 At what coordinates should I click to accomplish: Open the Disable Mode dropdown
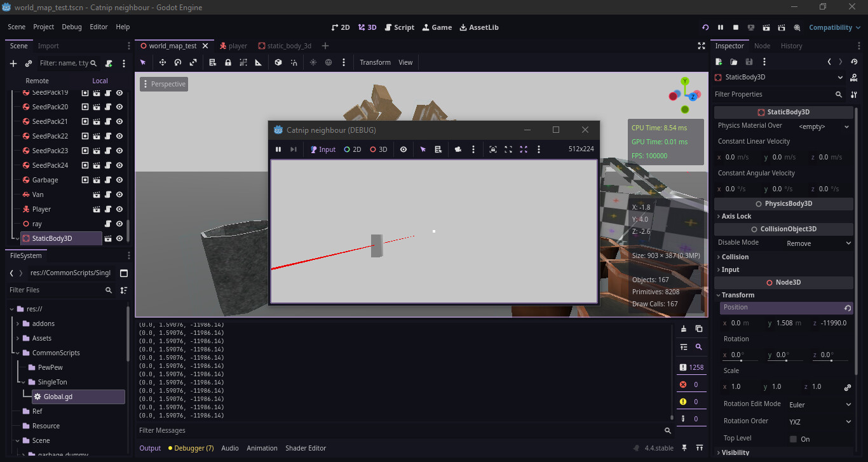[x=818, y=243]
